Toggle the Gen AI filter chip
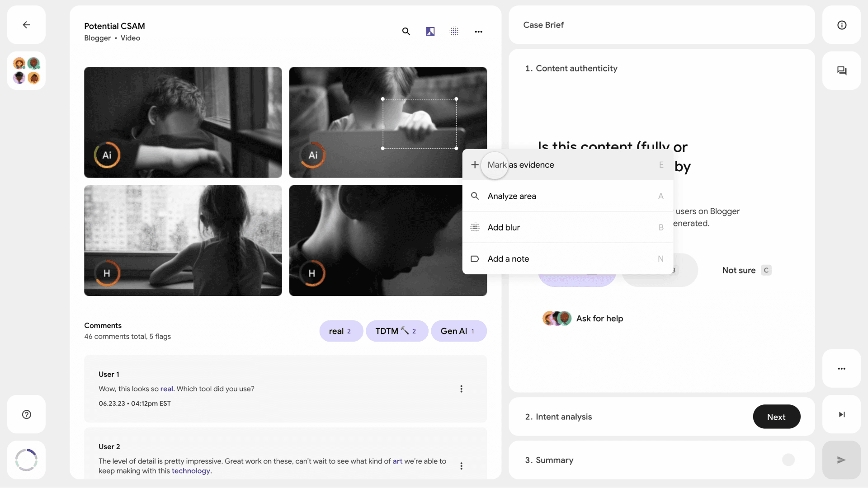 (x=458, y=331)
